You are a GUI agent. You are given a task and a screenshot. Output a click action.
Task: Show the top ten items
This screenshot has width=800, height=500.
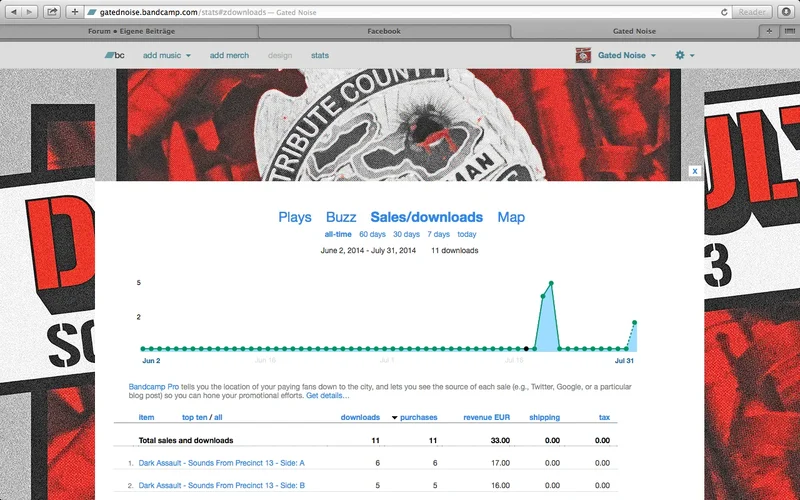point(194,417)
